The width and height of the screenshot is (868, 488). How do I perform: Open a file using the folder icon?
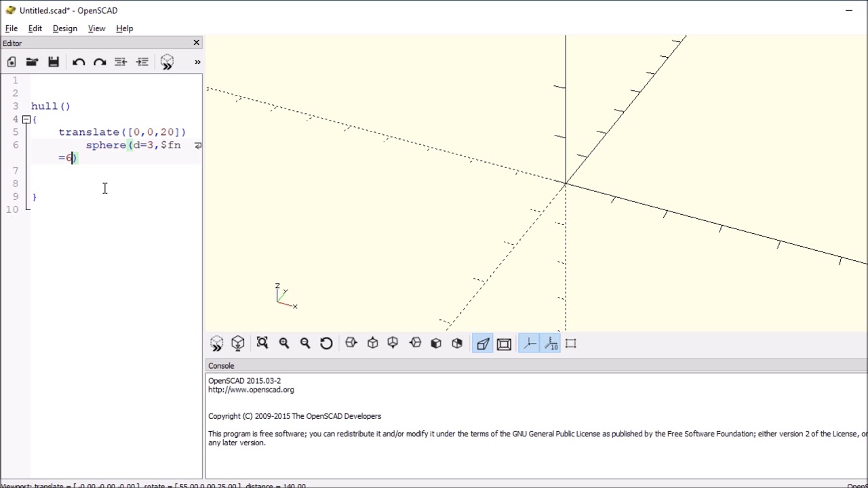32,62
